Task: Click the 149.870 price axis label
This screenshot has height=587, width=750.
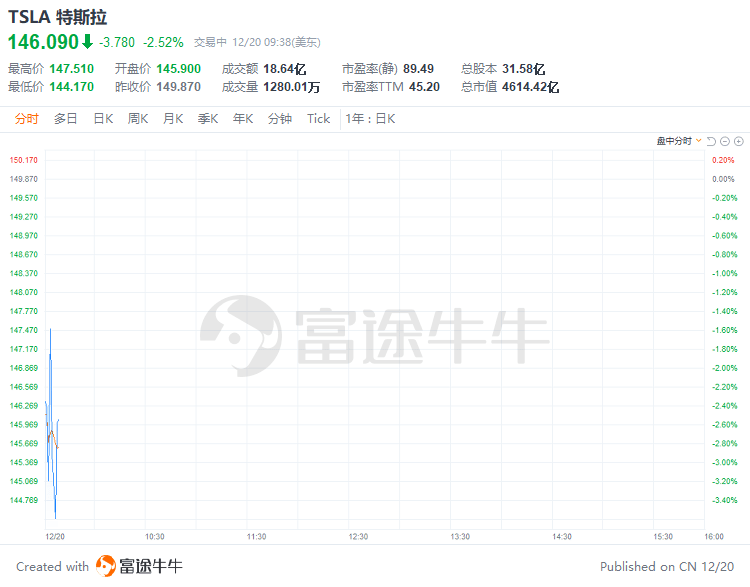Action: coord(23,179)
